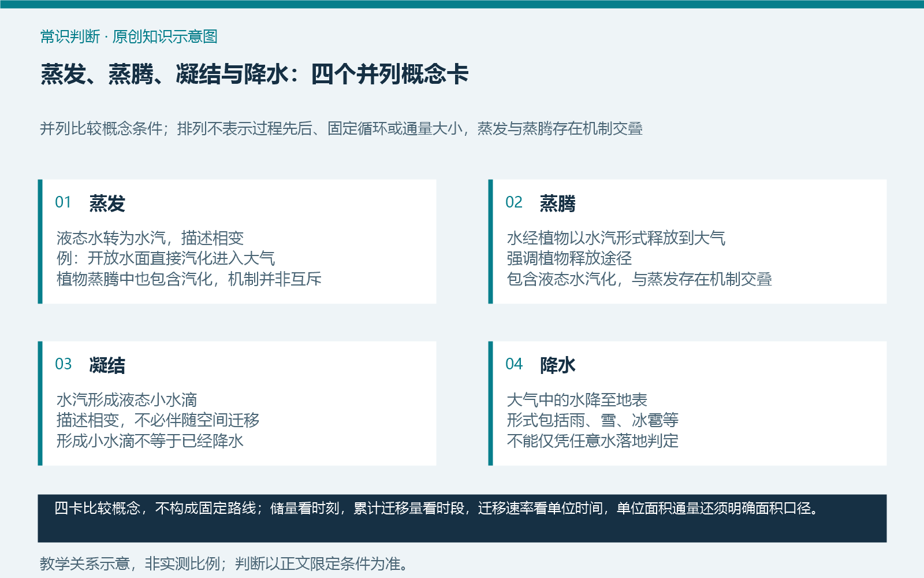Click the dark banner text starting 四卡比较概念

tap(437, 508)
